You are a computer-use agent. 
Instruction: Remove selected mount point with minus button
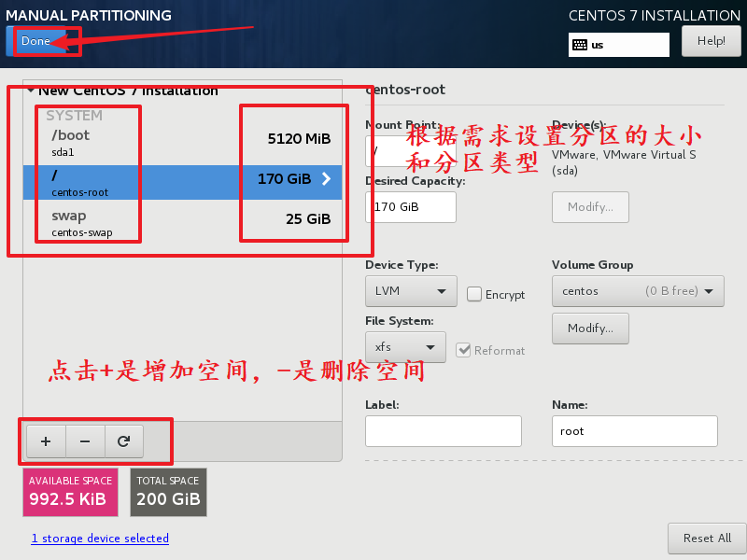pyautogui.click(x=85, y=441)
